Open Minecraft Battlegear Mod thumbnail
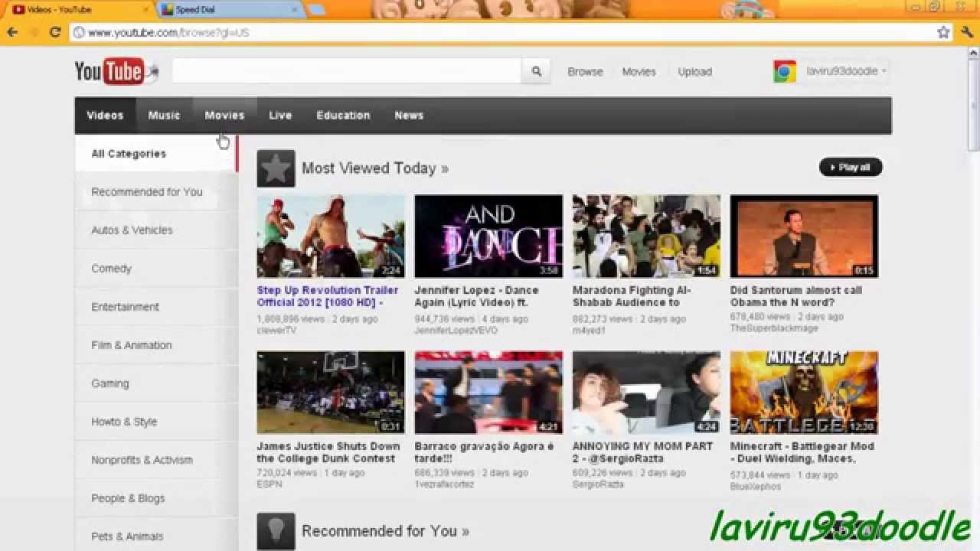The height and width of the screenshot is (551, 980). 804,393
